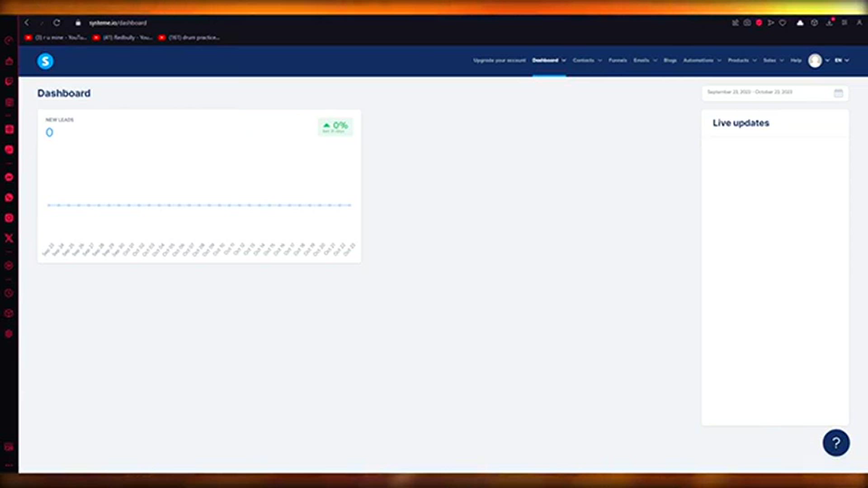
Task: Expand the Sales menu
Action: (x=774, y=60)
